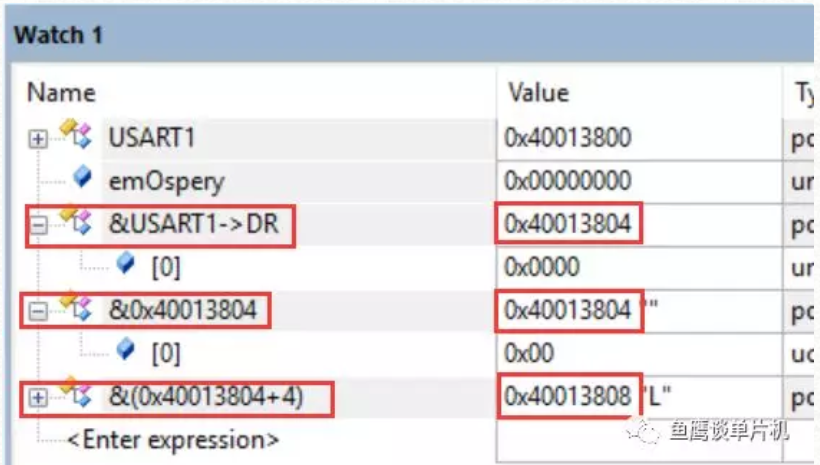This screenshot has width=820, height=465.
Task: Click the WeChat watermark logo icon
Action: [643, 432]
